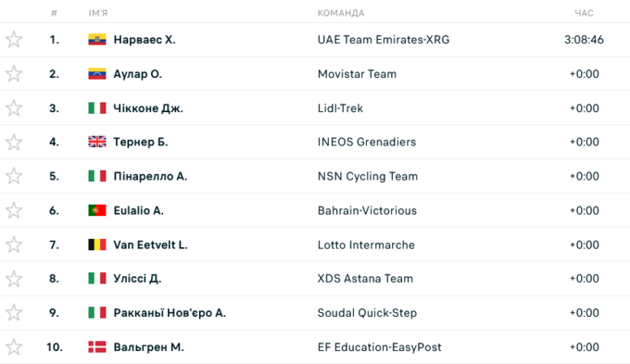Open rider profile Нарваес Х.

coord(145,40)
